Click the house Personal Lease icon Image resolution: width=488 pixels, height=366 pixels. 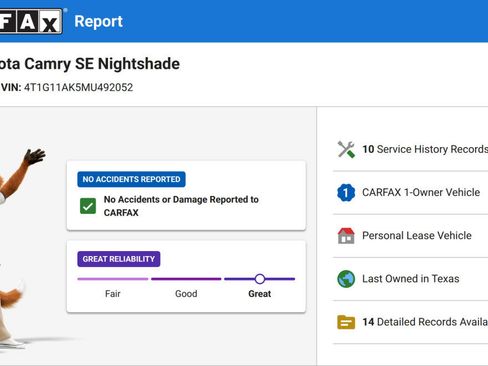click(x=346, y=236)
